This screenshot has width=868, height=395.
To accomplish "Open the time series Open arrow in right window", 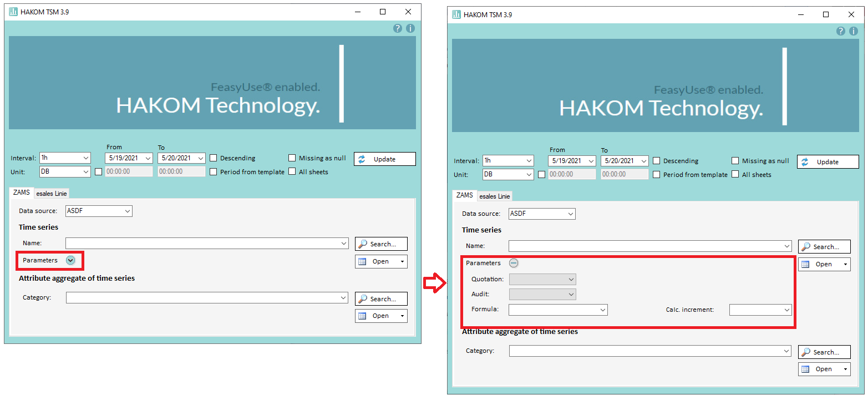I will click(845, 265).
